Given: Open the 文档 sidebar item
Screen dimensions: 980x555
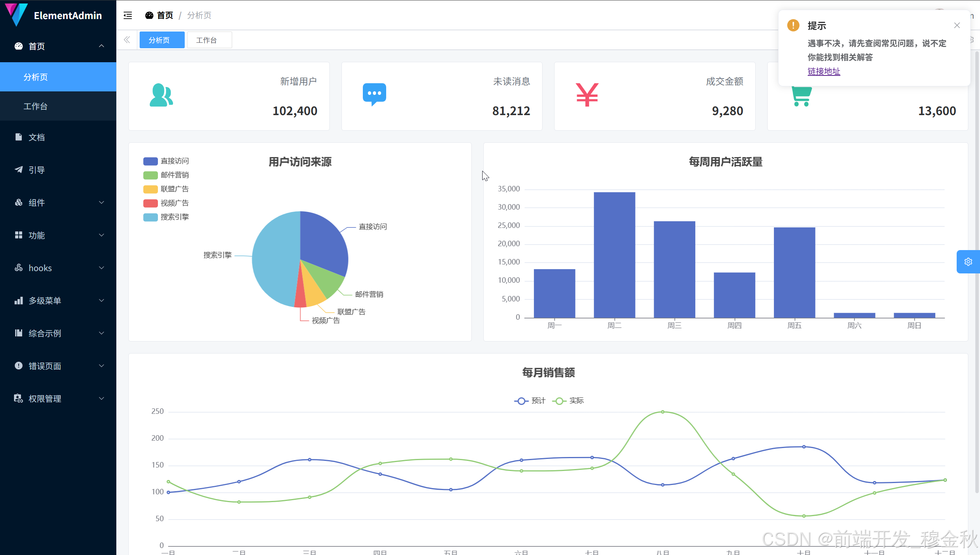Looking at the screenshot, I should pyautogui.click(x=37, y=137).
